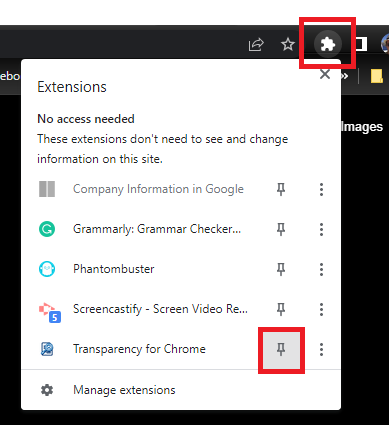Select Transparency for Chrome name
This screenshot has height=425, width=389.
click(139, 349)
